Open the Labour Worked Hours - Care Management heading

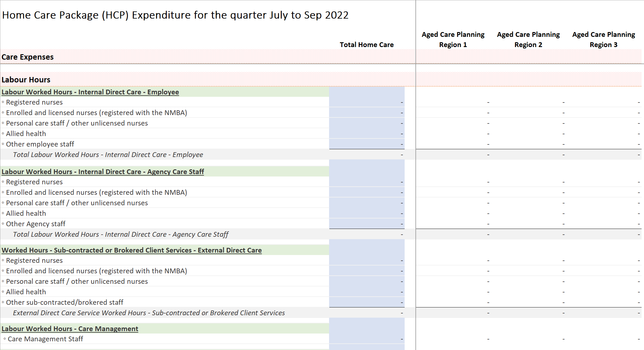(x=70, y=329)
